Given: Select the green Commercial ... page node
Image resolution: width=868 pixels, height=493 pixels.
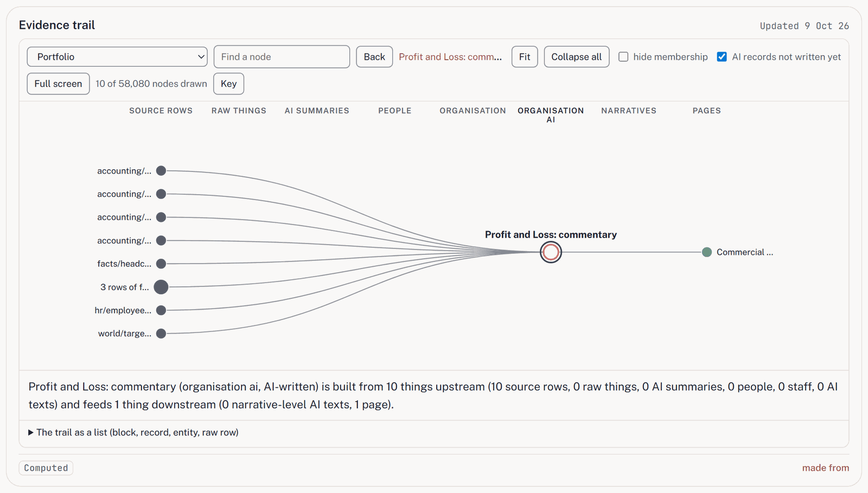Looking at the screenshot, I should (x=706, y=252).
